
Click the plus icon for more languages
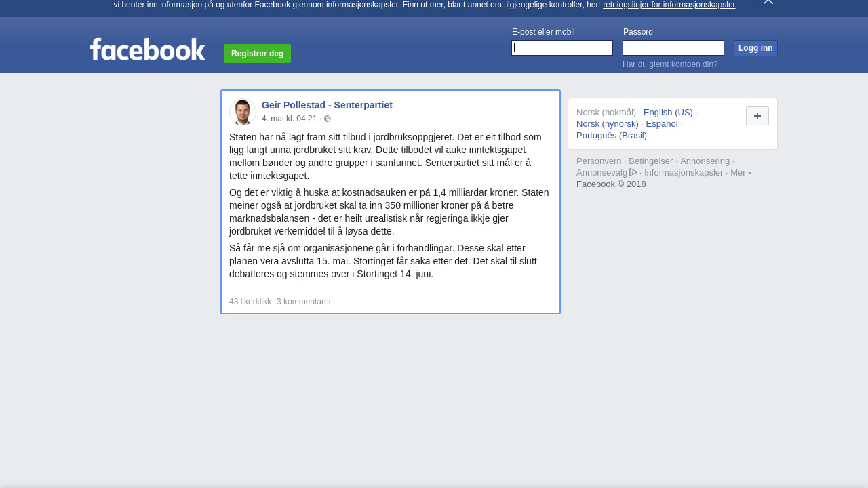757,116
